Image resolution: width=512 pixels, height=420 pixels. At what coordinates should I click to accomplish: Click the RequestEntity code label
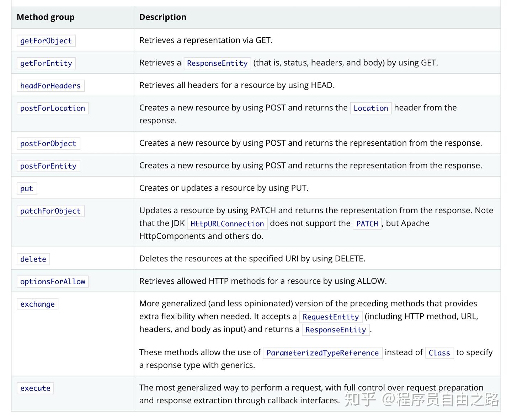pyautogui.click(x=330, y=317)
